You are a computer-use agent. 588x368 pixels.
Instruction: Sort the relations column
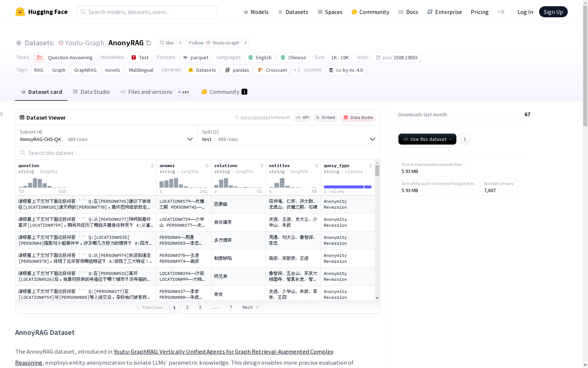point(262,166)
